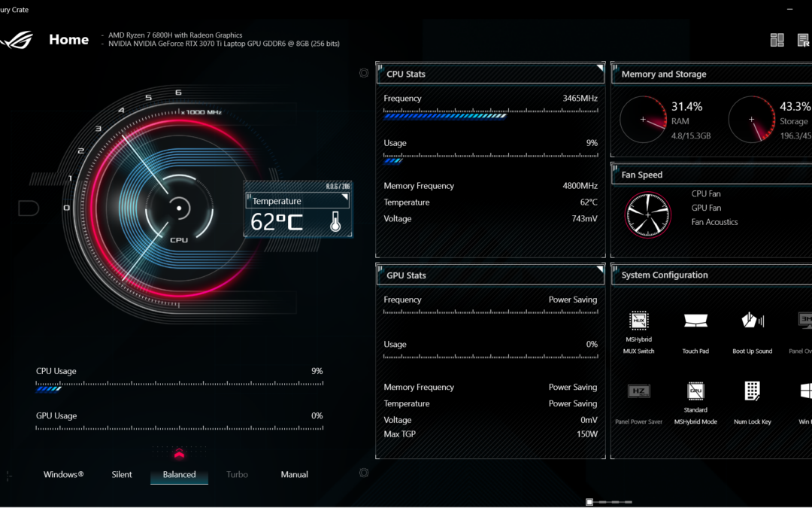Image resolution: width=812 pixels, height=508 pixels.
Task: Click the thermometer icon beside 62°C
Action: (x=335, y=221)
